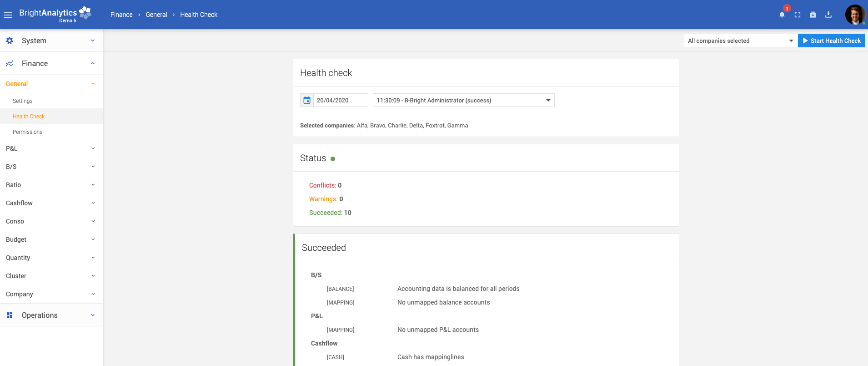
Task: Expand the Cluster submenu
Action: point(51,276)
